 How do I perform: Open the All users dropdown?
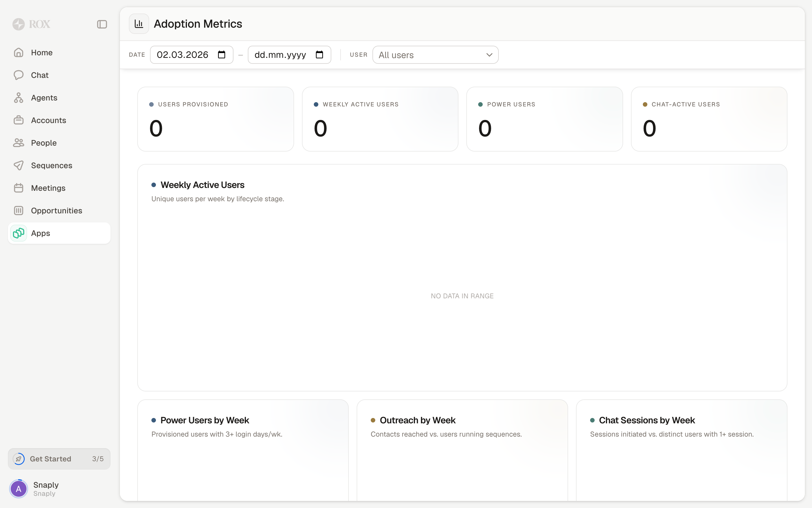coord(435,55)
